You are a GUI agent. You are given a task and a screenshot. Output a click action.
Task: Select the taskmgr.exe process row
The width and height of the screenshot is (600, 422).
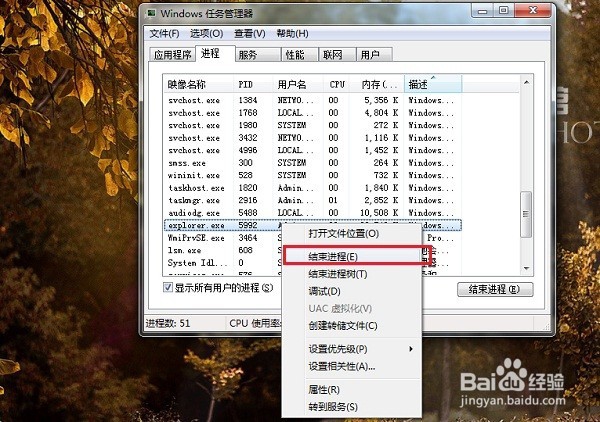point(313,200)
